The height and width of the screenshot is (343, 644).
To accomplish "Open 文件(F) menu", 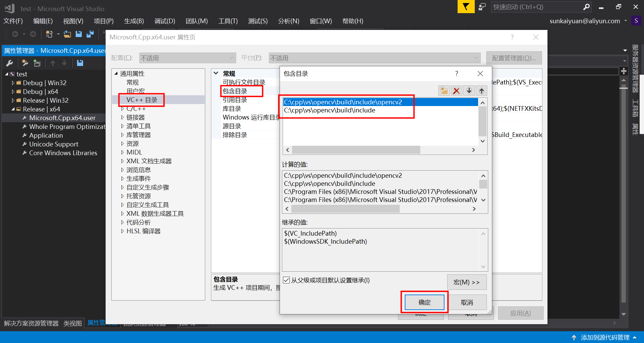I will click(13, 21).
